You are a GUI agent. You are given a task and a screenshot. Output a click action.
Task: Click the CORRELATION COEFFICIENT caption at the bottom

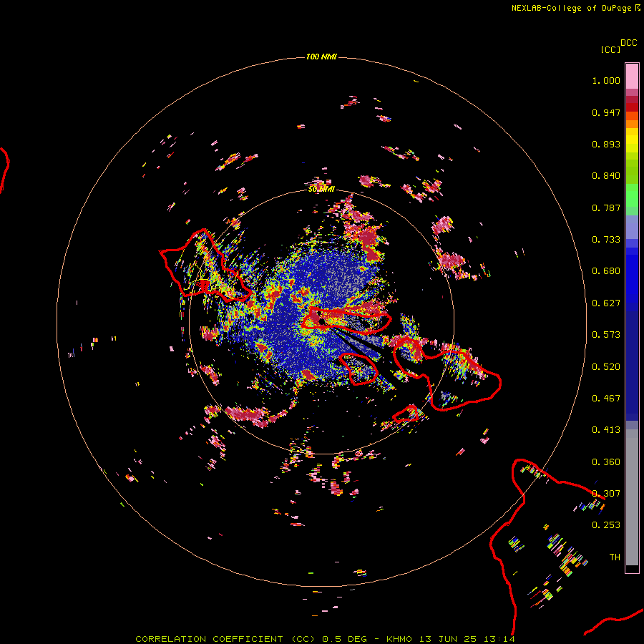(325, 639)
